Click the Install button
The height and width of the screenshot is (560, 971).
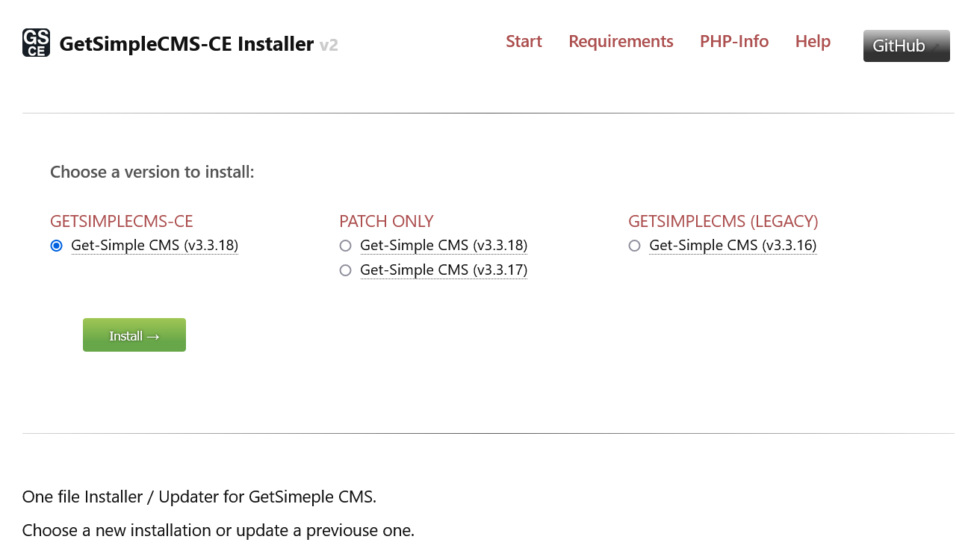[x=134, y=335]
